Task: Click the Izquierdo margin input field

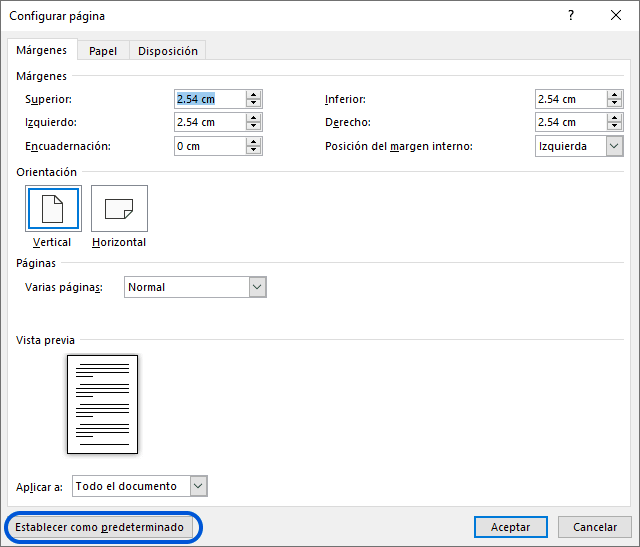Action: point(210,122)
